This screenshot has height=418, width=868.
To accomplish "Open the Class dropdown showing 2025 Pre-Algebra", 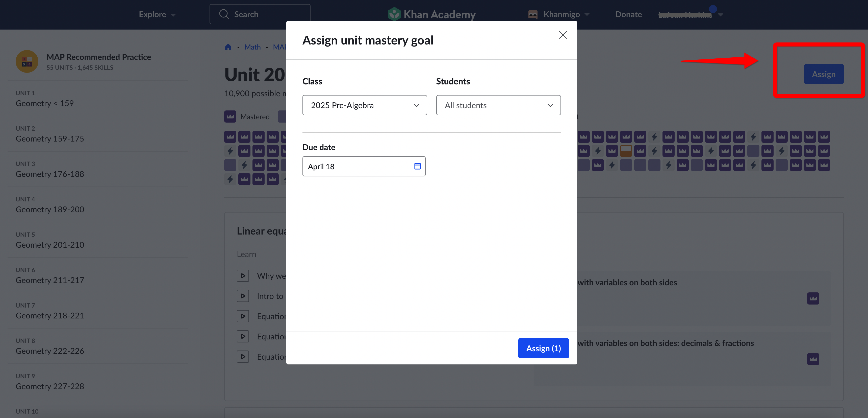I will (x=365, y=105).
